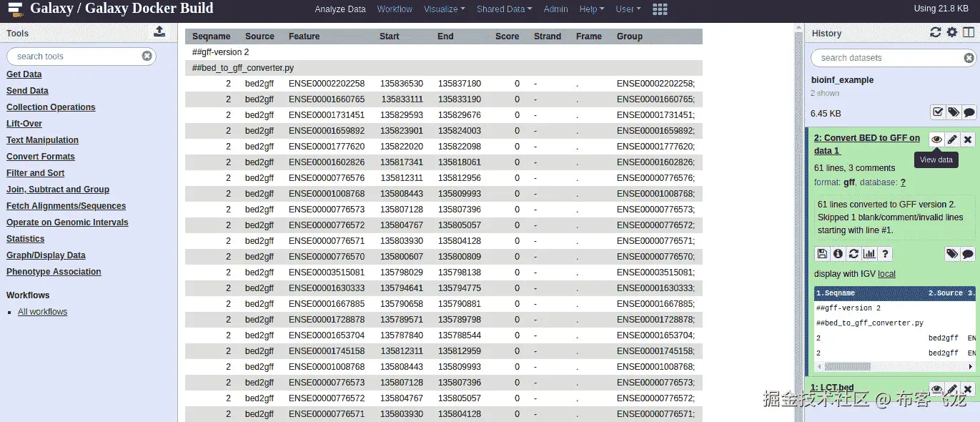Expand Graph/Display Data section
Image resolution: width=980 pixels, height=422 pixels.
pos(46,255)
